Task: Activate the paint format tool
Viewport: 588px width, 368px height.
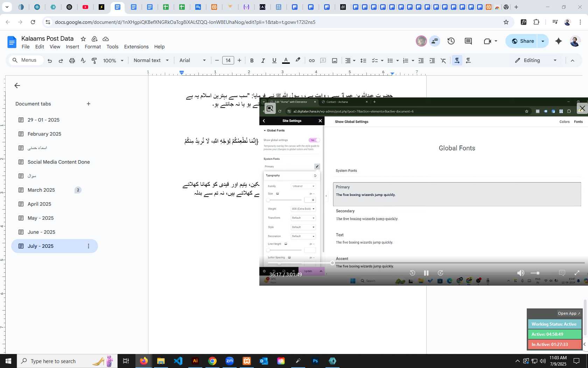Action: [94, 61]
